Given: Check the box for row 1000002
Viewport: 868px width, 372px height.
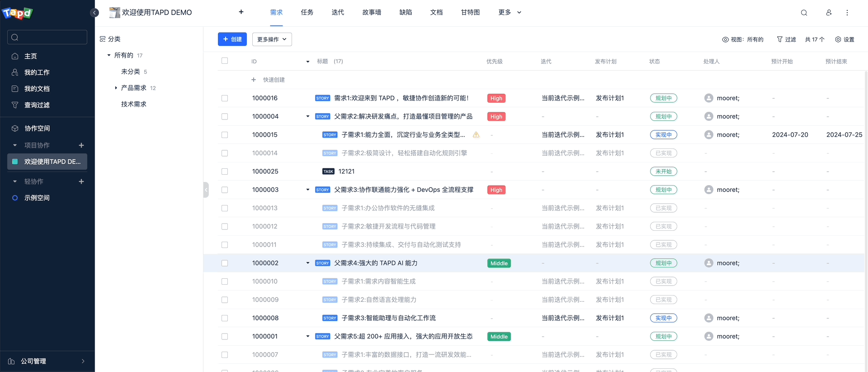Looking at the screenshot, I should (225, 263).
